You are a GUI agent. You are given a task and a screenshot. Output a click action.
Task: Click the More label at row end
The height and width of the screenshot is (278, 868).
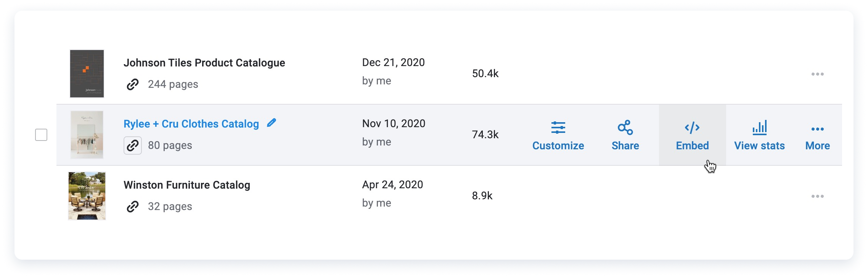[x=817, y=145]
